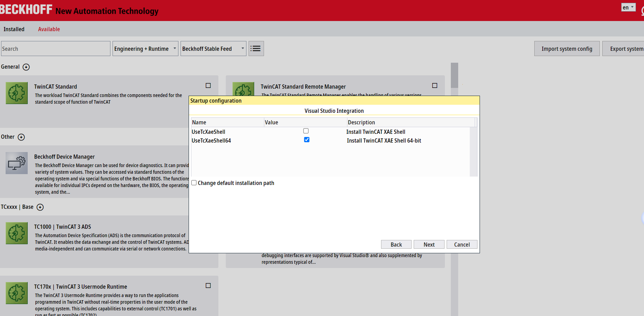Select the TwinCAT Standard package checkbox
The image size is (644, 316).
coord(208,85)
